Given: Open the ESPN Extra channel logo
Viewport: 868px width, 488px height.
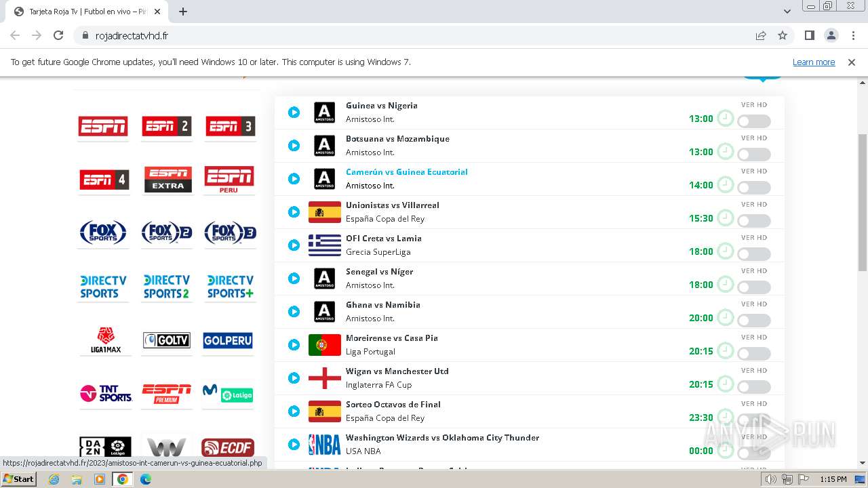Looking at the screenshot, I should [x=167, y=180].
